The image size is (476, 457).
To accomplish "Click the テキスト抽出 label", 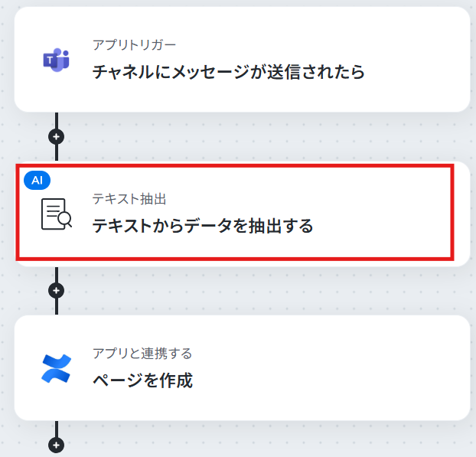I will [129, 199].
